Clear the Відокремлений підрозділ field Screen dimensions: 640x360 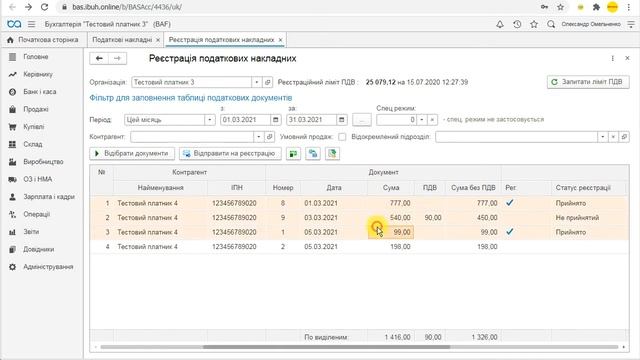(613, 137)
